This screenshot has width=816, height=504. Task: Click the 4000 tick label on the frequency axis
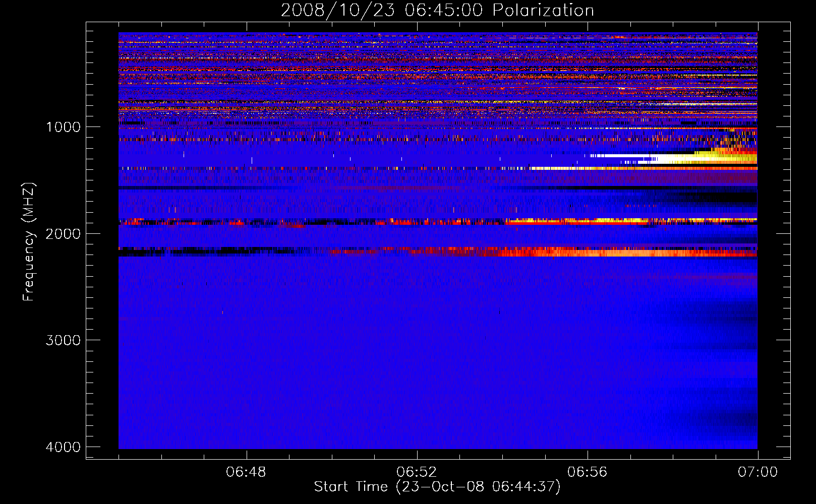[64, 447]
